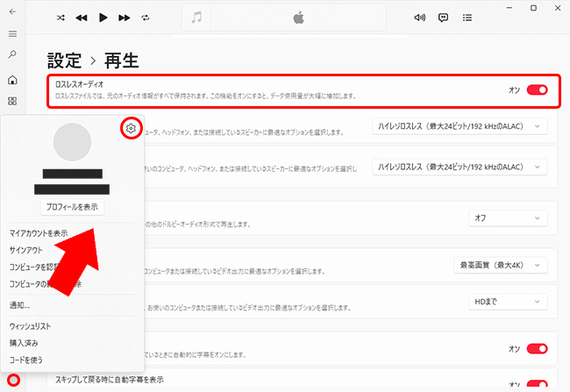The height and width of the screenshot is (392, 570).
Task: Open the hamburger navigation menu
Action: click(x=13, y=34)
